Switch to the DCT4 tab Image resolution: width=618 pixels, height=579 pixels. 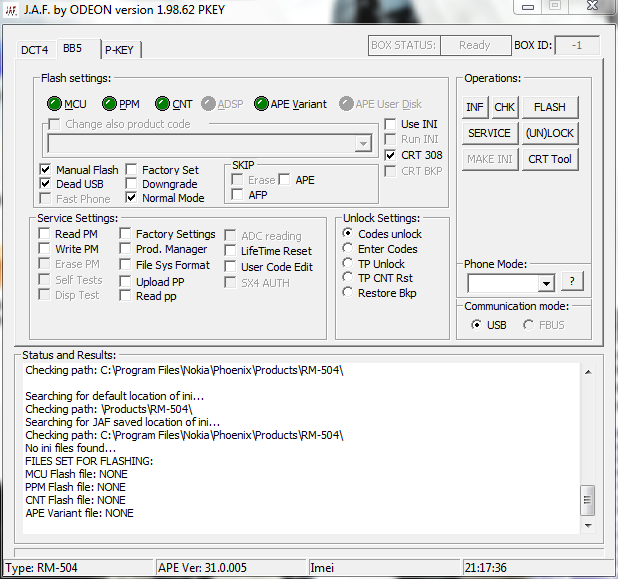point(35,50)
